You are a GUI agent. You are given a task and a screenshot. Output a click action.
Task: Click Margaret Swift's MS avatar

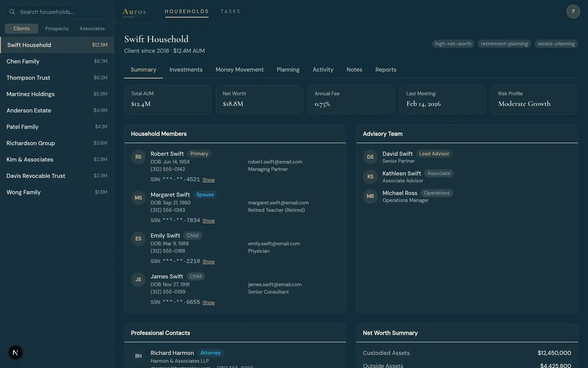coord(138,198)
